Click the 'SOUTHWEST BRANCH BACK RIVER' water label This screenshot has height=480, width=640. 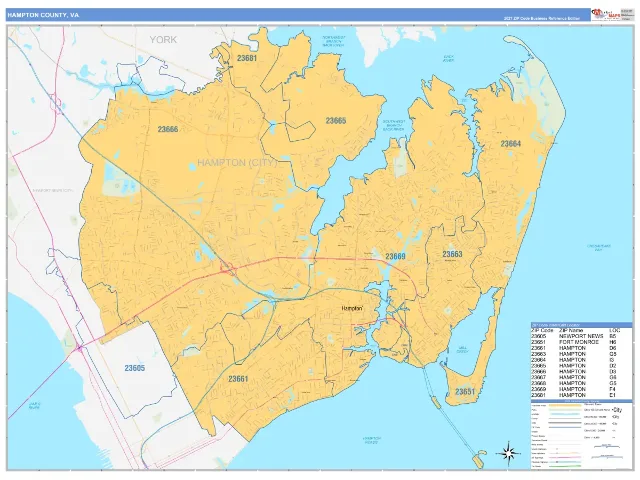[394, 125]
